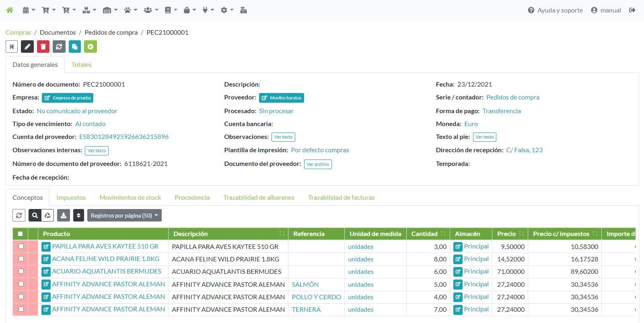Click the logout icon beside manual
The image size is (644, 323).
[x=632, y=10]
